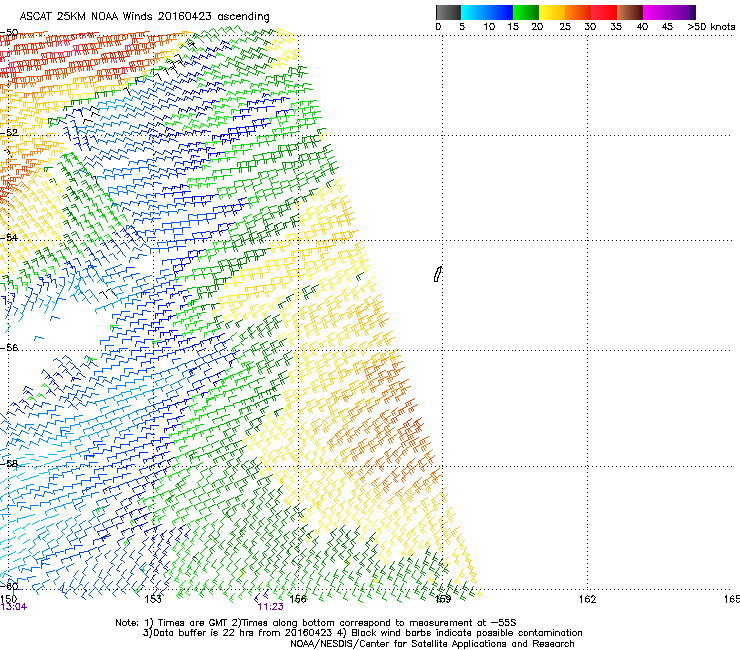Click the '>50 knots' legend label
The width and height of the screenshot is (740, 650).
pyautogui.click(x=711, y=27)
